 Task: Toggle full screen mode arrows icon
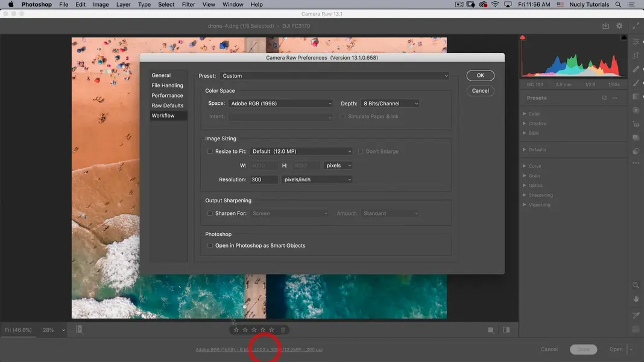click(636, 26)
